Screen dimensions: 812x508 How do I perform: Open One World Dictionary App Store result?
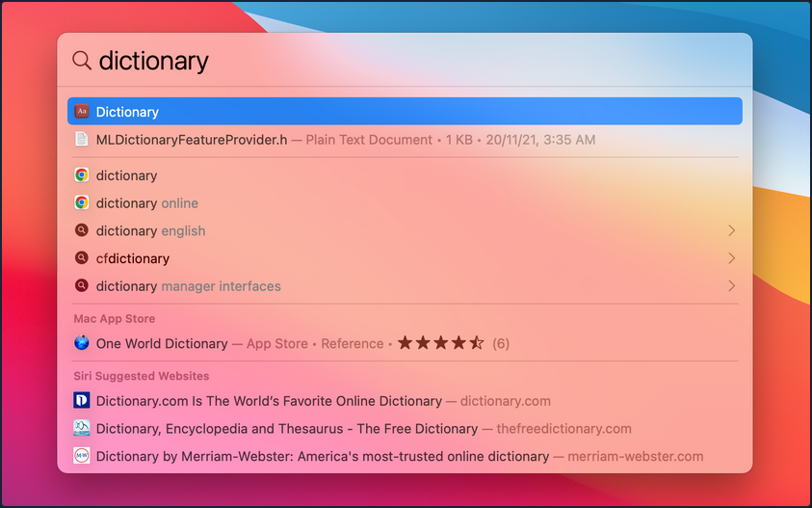pos(405,343)
